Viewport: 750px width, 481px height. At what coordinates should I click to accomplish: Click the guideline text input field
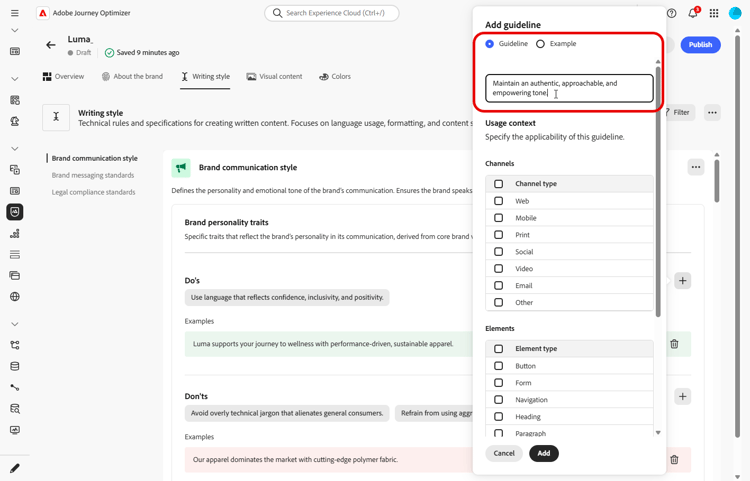[569, 88]
